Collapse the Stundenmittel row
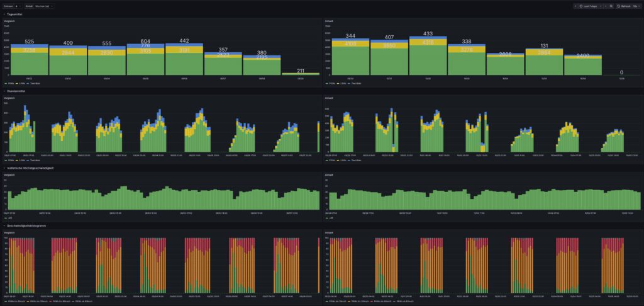Image resolution: width=644 pixels, height=306 pixels. tap(4, 91)
